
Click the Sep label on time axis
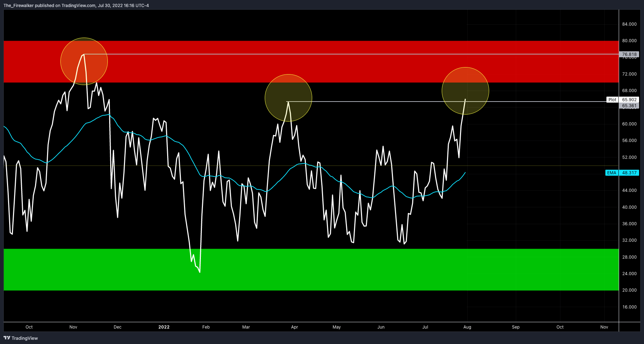point(516,327)
